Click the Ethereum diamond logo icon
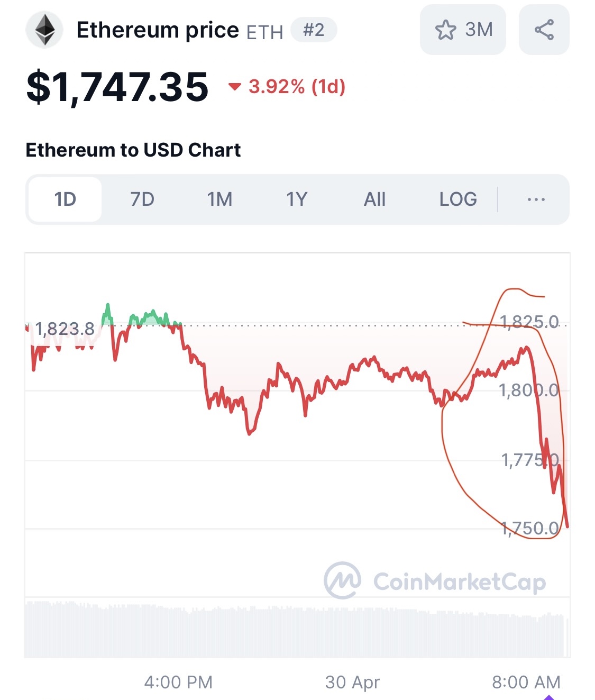The height and width of the screenshot is (700, 595). point(44,30)
